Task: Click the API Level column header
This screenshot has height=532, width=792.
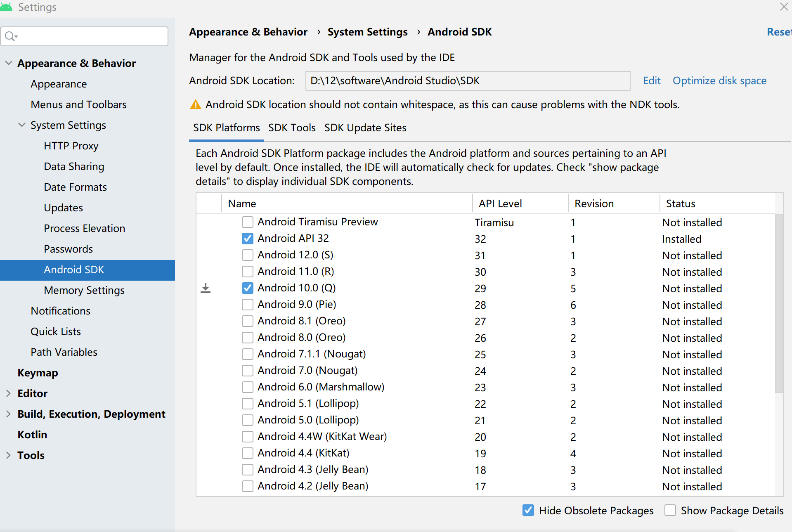Action: tap(520, 203)
